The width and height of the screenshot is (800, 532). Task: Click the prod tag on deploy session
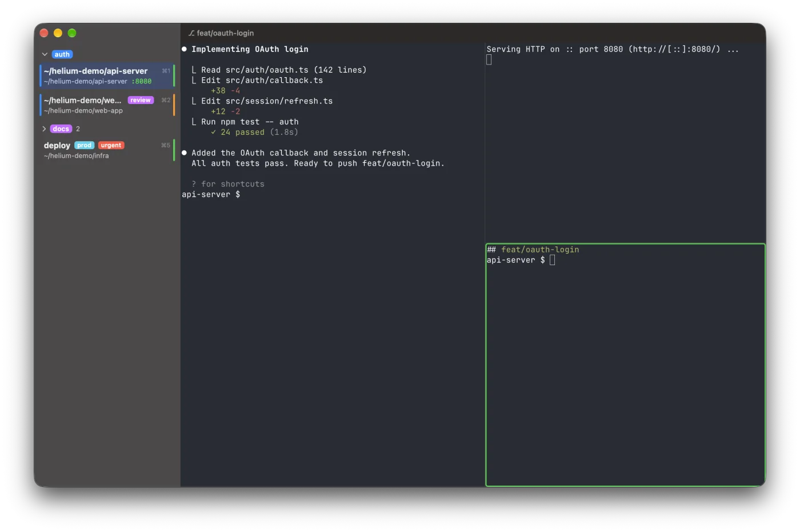pos(85,145)
